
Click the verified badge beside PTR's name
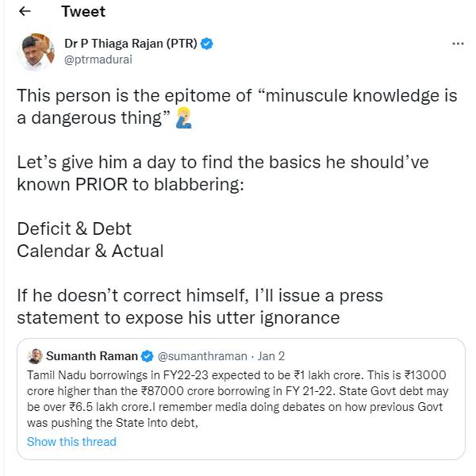pyautogui.click(x=206, y=44)
